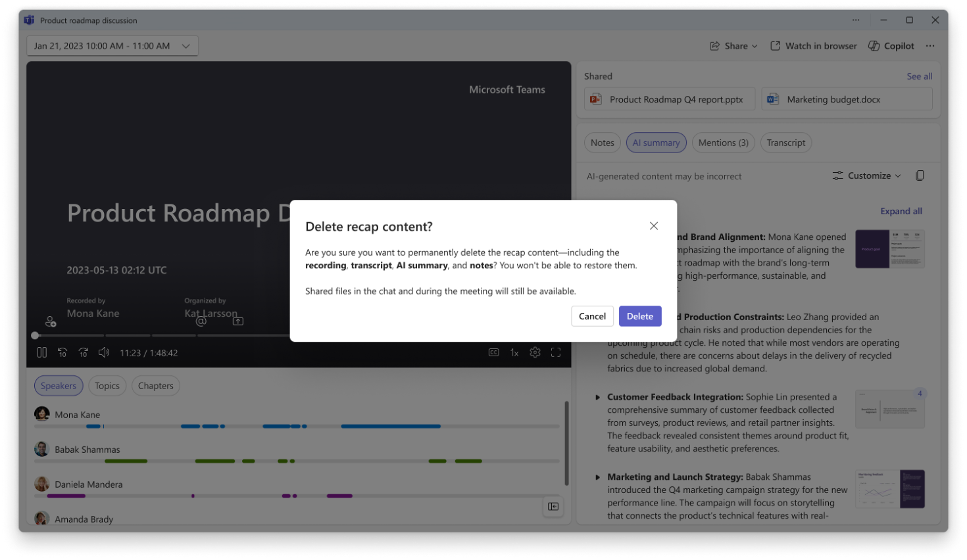Open the Customize dropdown
Viewport: 967px width, 560px height.
(867, 175)
